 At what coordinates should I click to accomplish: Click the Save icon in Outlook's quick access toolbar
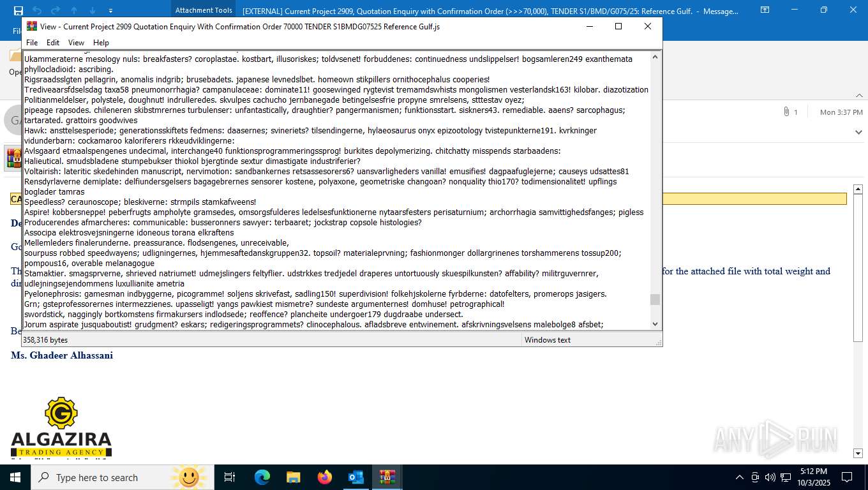click(18, 10)
